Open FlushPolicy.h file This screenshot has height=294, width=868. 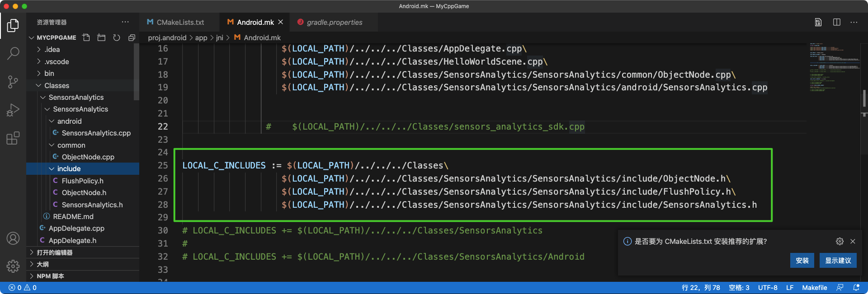pos(83,181)
